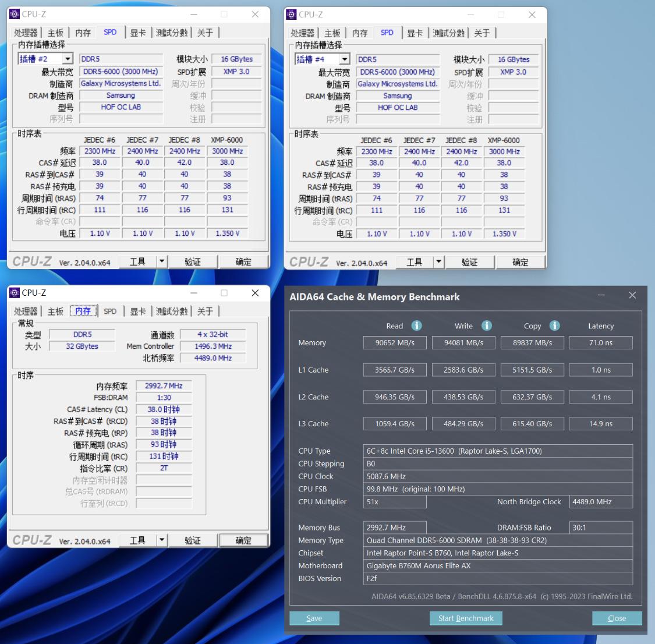This screenshot has width=655, height=644.
Task: Open the 插槽 #2 memory slot dropdown
Action: (67, 58)
